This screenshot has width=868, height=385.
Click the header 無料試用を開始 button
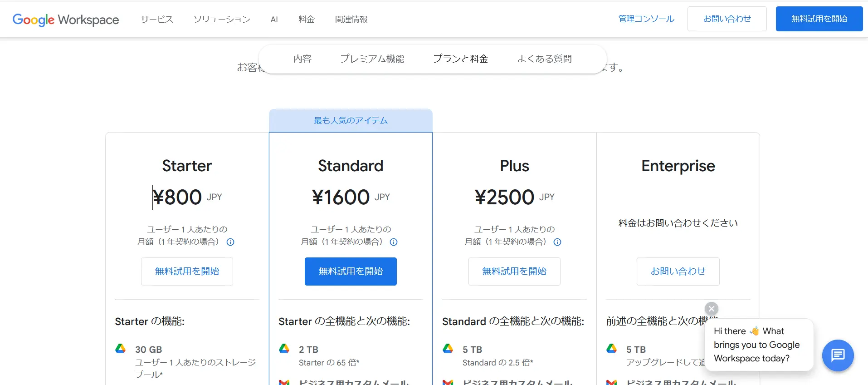819,19
